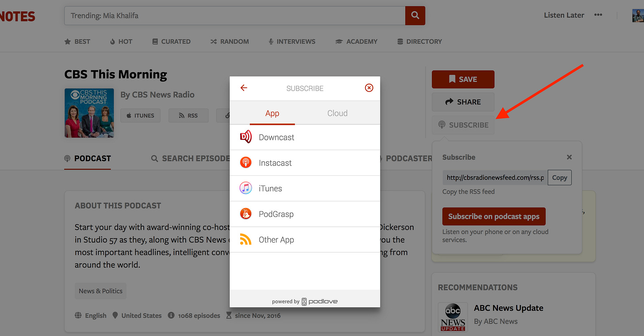This screenshot has height=336, width=644.
Task: Click the English language label
Action: click(x=91, y=316)
